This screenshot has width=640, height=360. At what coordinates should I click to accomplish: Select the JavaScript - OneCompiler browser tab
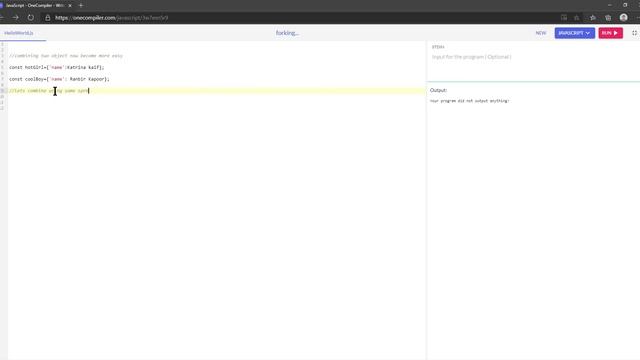pyautogui.click(x=36, y=6)
